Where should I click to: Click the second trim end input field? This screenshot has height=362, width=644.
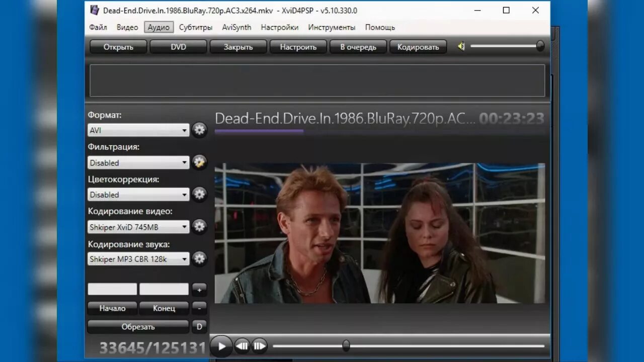point(164,289)
